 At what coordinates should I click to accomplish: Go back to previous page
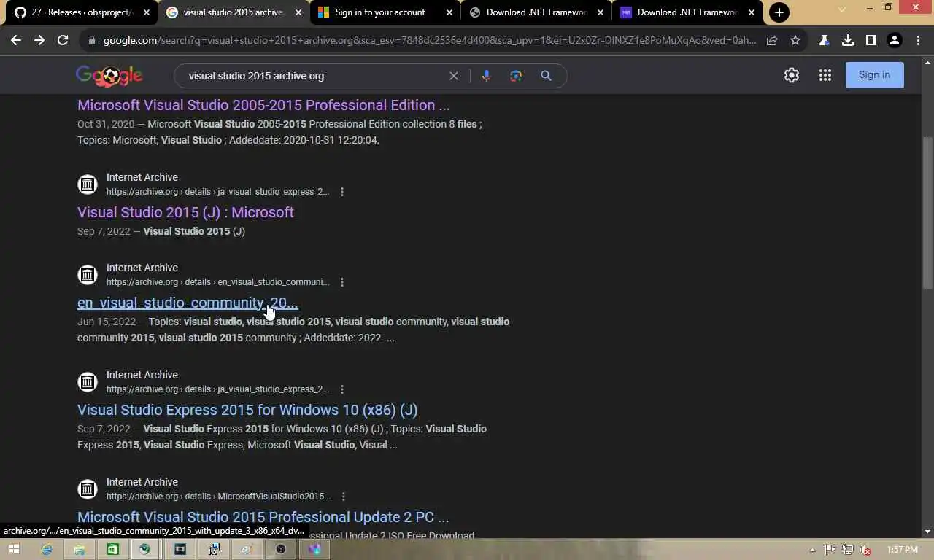click(x=16, y=40)
